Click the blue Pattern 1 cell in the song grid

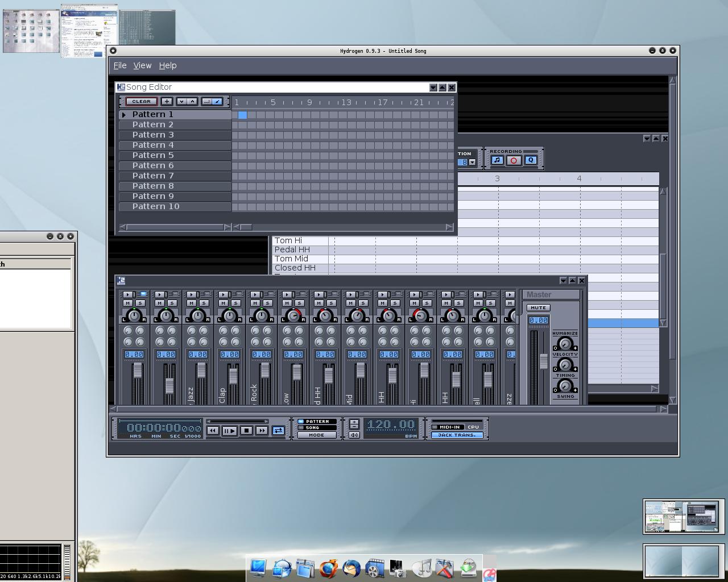click(242, 115)
